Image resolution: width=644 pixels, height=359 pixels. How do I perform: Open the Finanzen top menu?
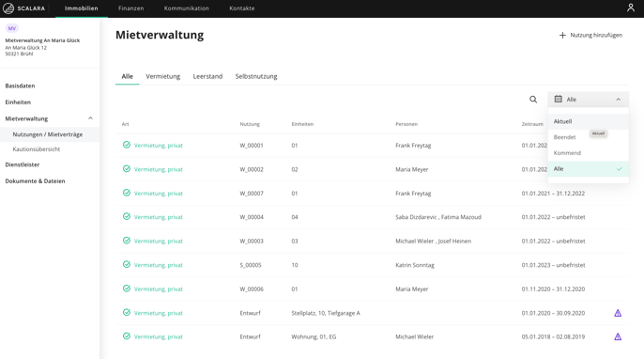[131, 8]
